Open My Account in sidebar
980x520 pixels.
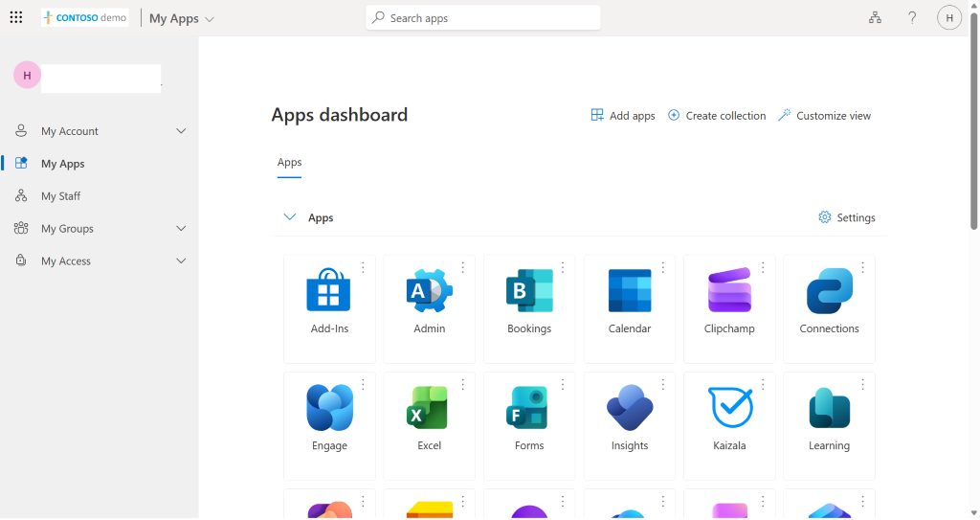(100, 131)
